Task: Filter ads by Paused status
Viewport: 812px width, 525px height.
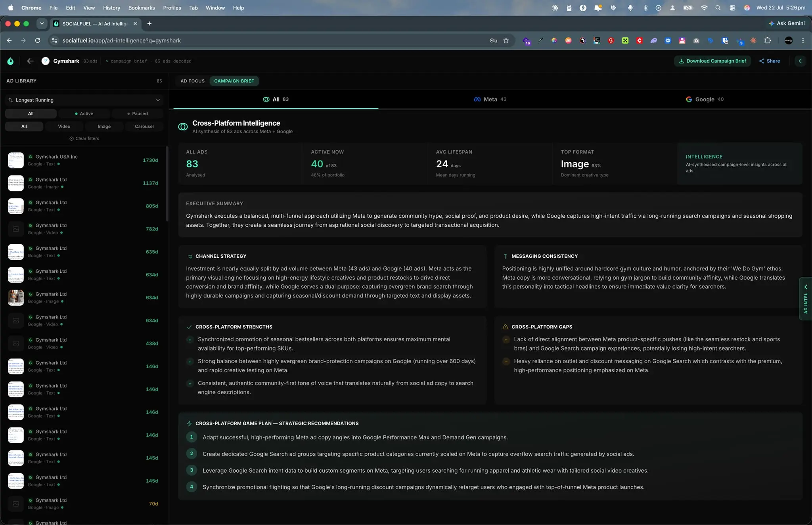Action: (138, 114)
